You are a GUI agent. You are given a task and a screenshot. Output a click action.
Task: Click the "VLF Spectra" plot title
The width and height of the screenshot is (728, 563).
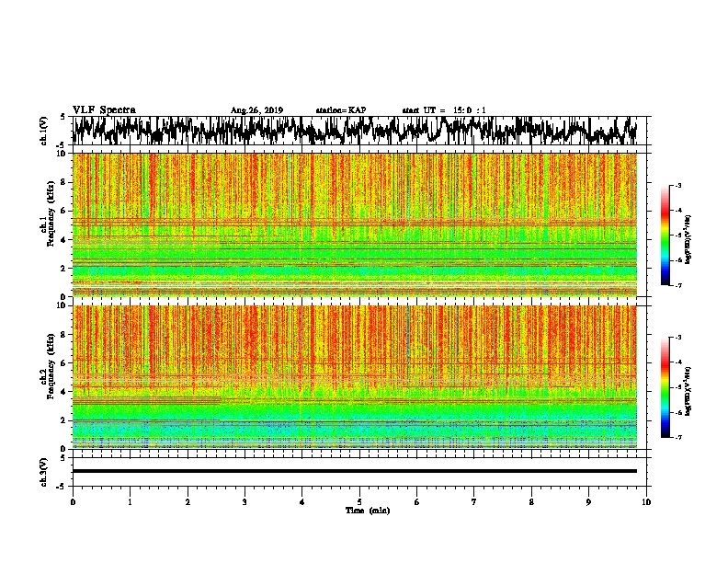coord(104,110)
